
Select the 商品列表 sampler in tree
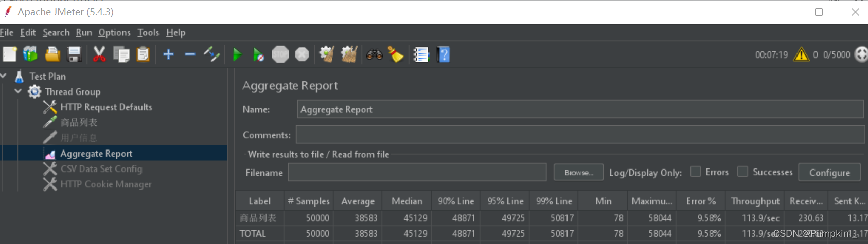tap(79, 122)
